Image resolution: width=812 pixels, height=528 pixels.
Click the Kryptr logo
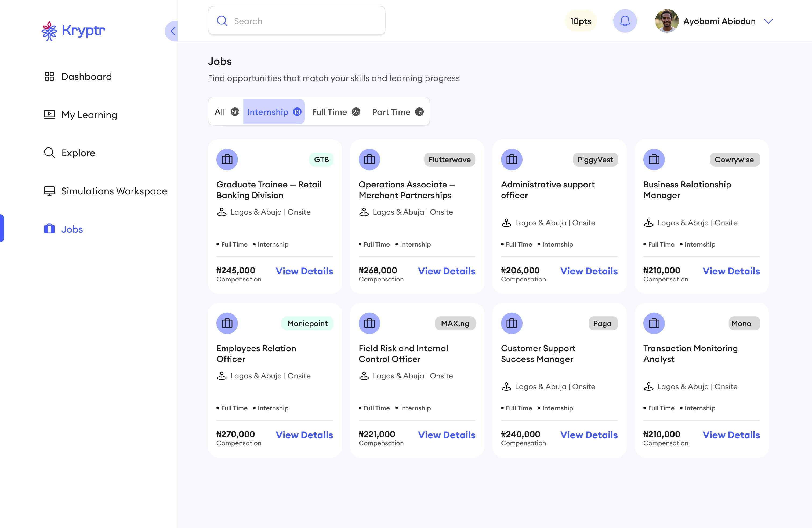73,31
